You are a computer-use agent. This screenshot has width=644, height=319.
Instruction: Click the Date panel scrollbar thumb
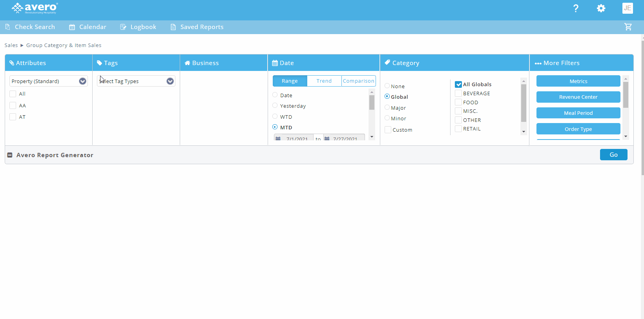click(x=372, y=103)
